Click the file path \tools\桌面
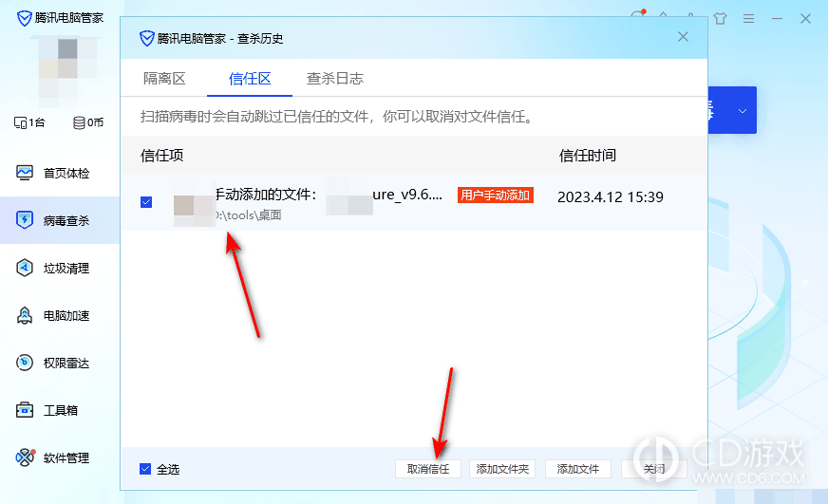The height and width of the screenshot is (504, 828). click(x=248, y=215)
